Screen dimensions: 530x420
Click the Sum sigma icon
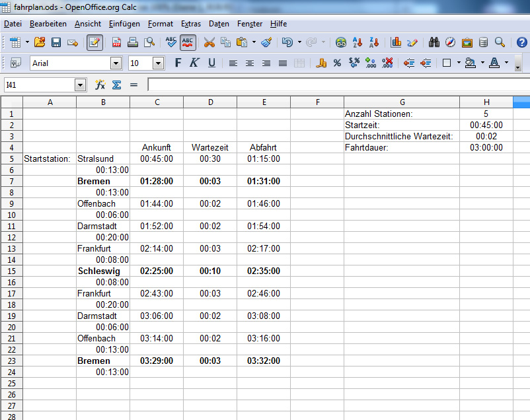(116, 85)
